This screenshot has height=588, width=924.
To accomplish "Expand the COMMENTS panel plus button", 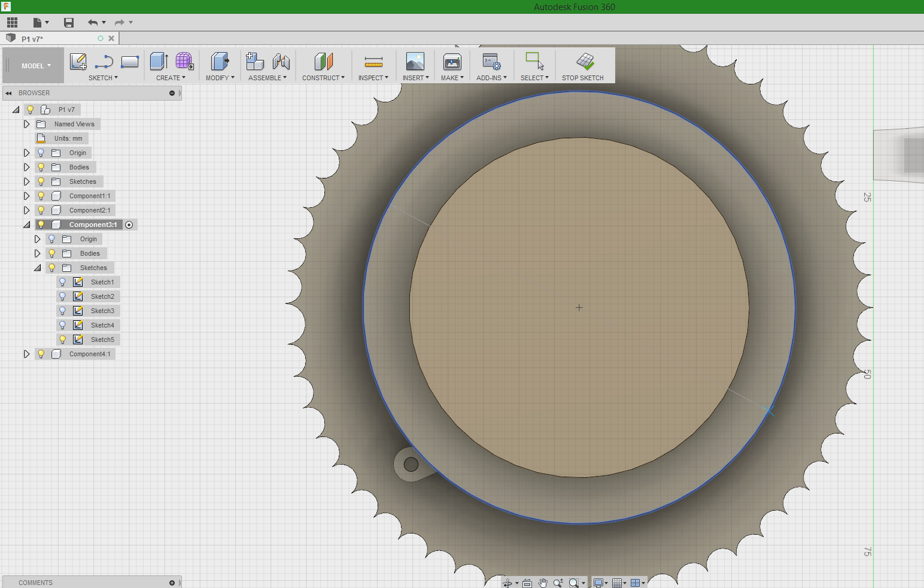I will [x=172, y=583].
